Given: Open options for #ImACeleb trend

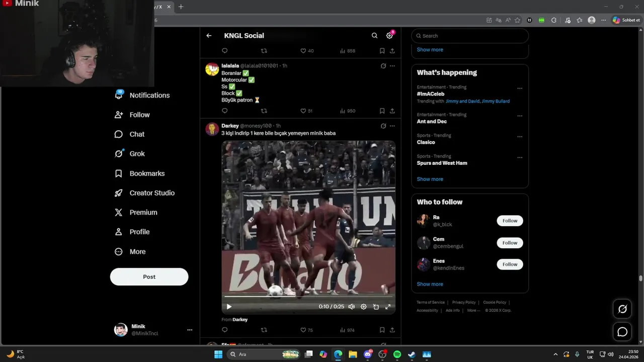Looking at the screenshot, I should pyautogui.click(x=520, y=88).
